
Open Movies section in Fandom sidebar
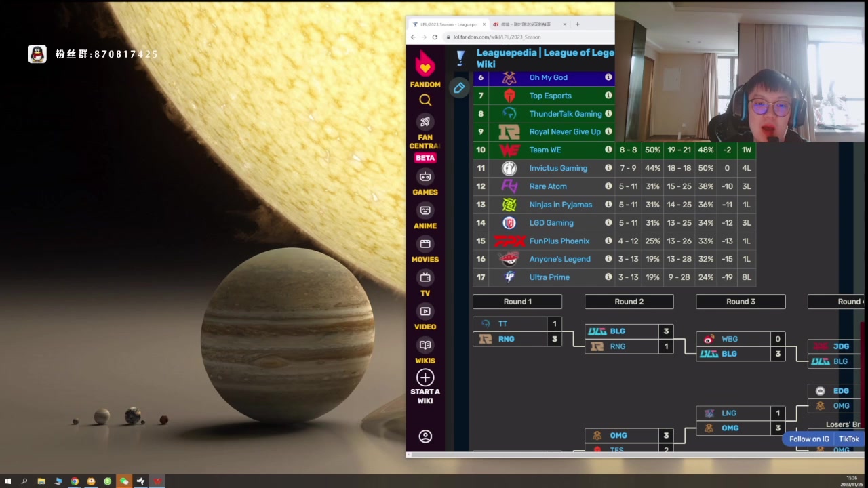pos(425,250)
